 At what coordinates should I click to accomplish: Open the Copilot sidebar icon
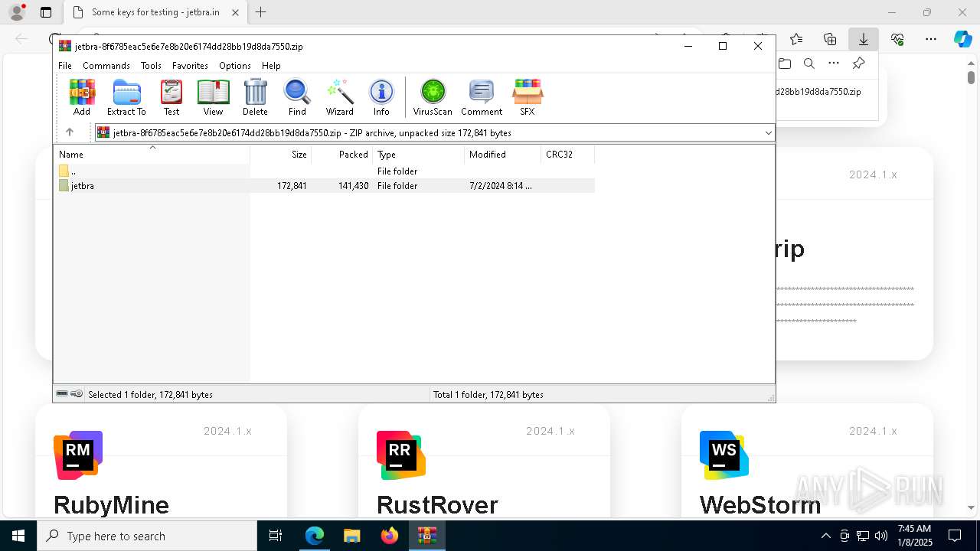962,39
